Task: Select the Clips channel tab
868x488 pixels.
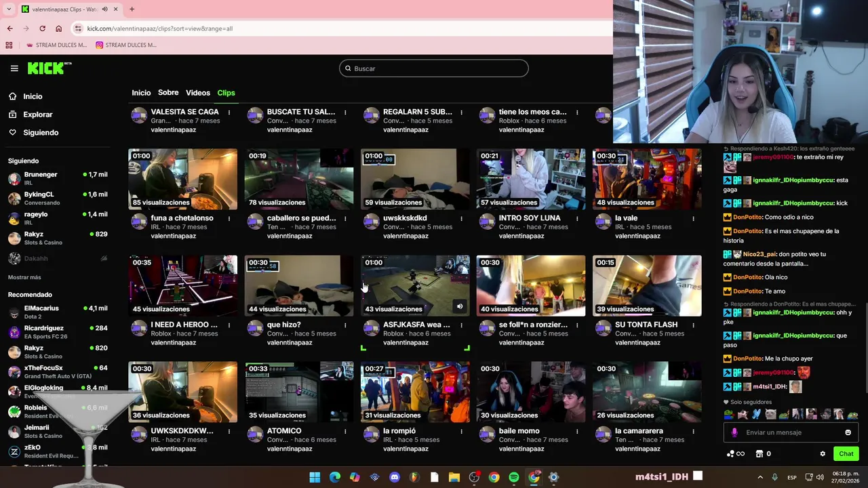Action: [226, 93]
